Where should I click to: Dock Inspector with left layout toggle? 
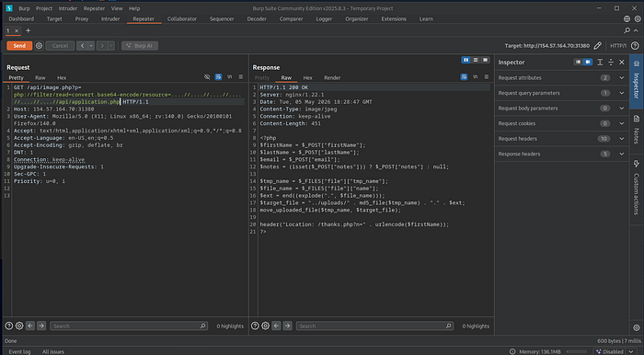point(579,62)
